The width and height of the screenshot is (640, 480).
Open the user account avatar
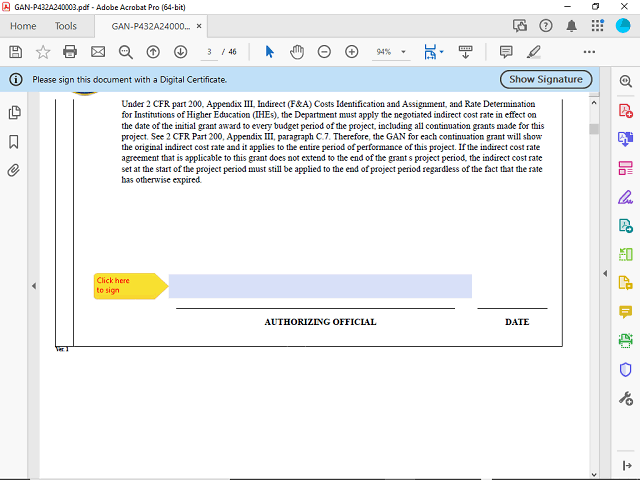tap(623, 26)
